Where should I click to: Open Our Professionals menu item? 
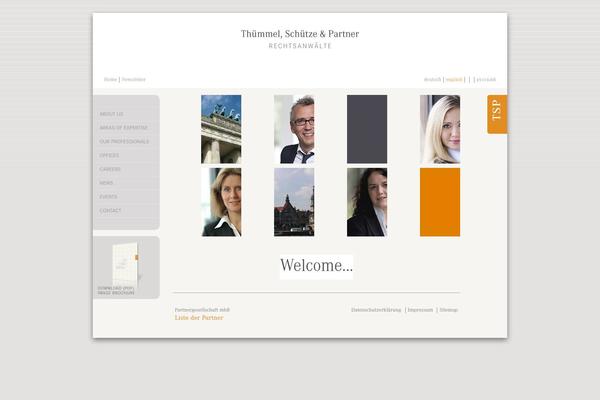[x=124, y=142]
